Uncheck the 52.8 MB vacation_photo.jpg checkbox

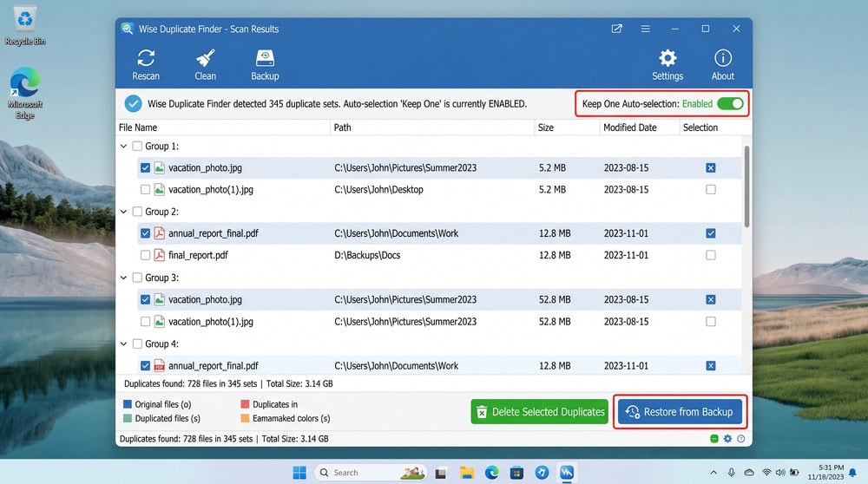point(145,300)
